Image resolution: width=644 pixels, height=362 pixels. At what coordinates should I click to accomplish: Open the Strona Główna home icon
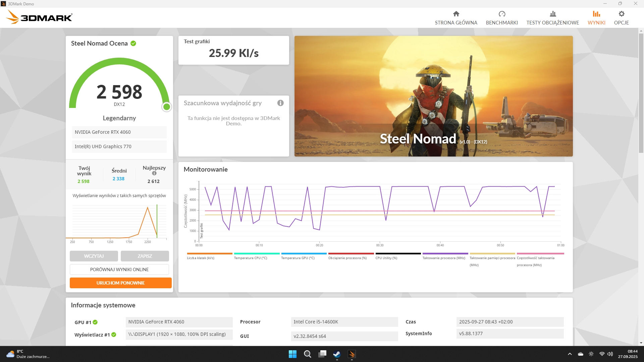[x=456, y=14]
